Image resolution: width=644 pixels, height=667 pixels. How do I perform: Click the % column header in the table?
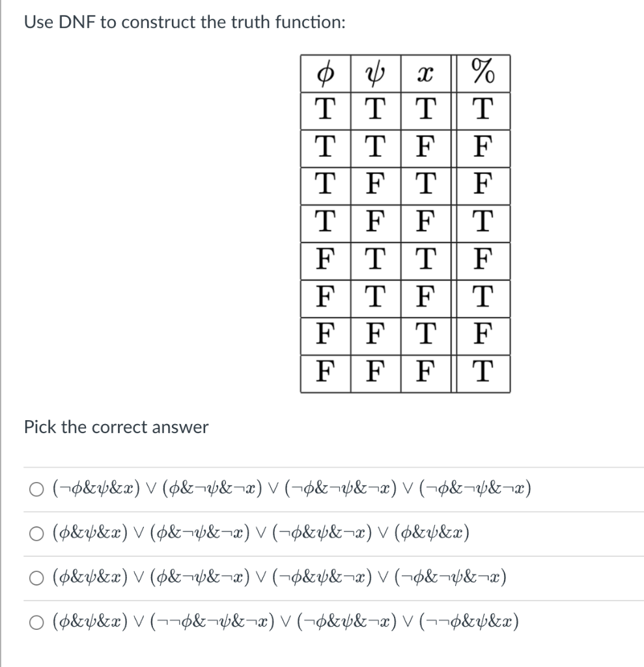coord(483,73)
